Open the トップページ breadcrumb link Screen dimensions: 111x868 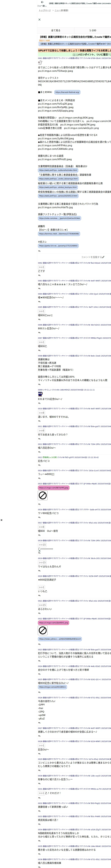pyautogui.click(x=45, y=10)
